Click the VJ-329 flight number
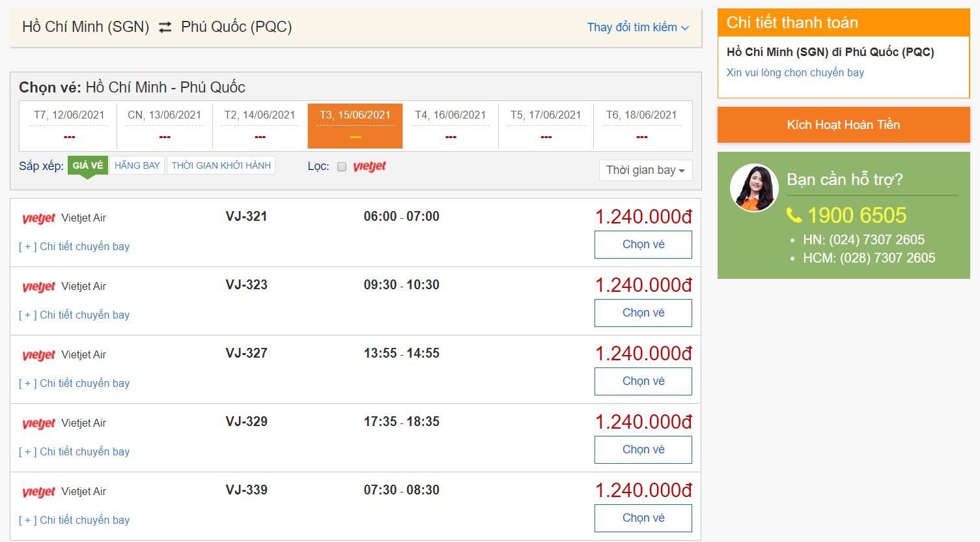Viewport: 980px width, 542px height. coord(246,421)
